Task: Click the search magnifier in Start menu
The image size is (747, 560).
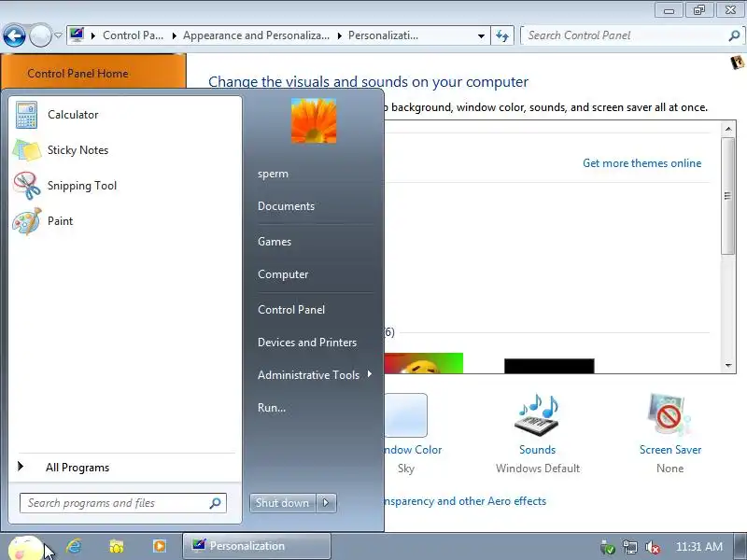Action: (215, 503)
